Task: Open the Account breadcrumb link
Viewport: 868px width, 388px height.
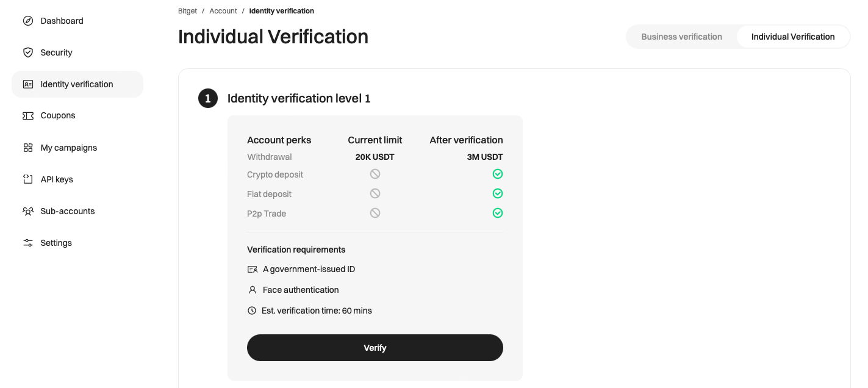Action: click(223, 11)
